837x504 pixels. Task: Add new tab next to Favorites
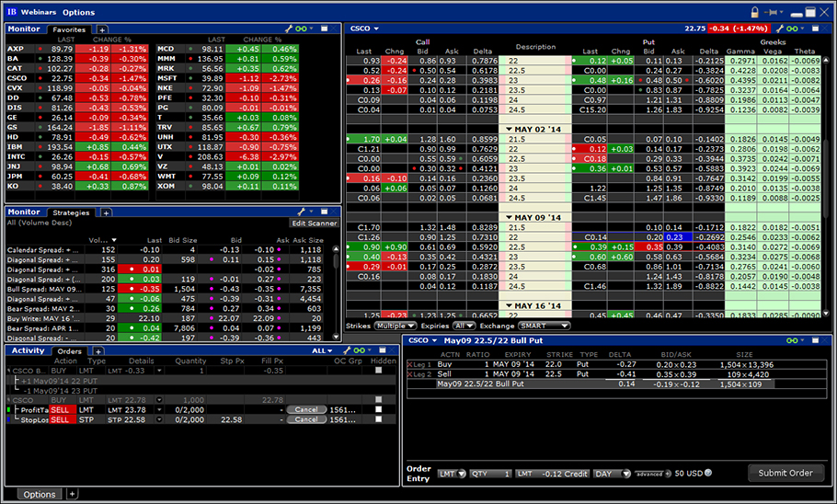pyautogui.click(x=102, y=30)
